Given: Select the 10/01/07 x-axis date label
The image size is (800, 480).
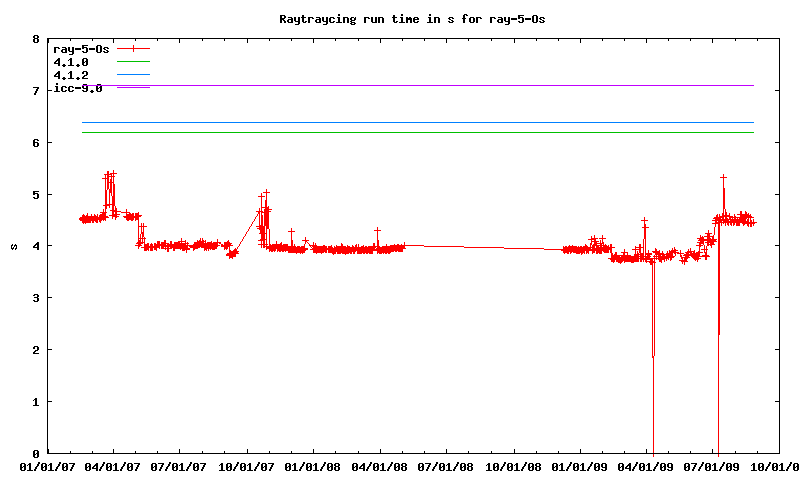Looking at the screenshot, I should [x=247, y=467].
